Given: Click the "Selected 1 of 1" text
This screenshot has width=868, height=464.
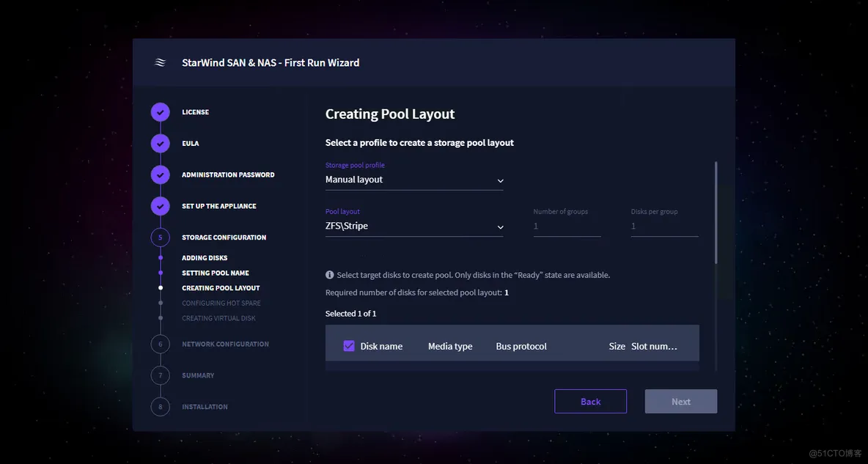Looking at the screenshot, I should point(351,314).
